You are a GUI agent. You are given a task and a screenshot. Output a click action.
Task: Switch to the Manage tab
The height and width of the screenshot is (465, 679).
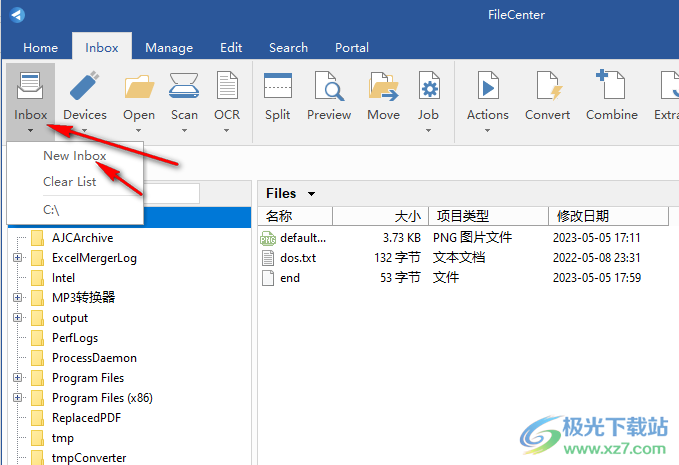(169, 48)
